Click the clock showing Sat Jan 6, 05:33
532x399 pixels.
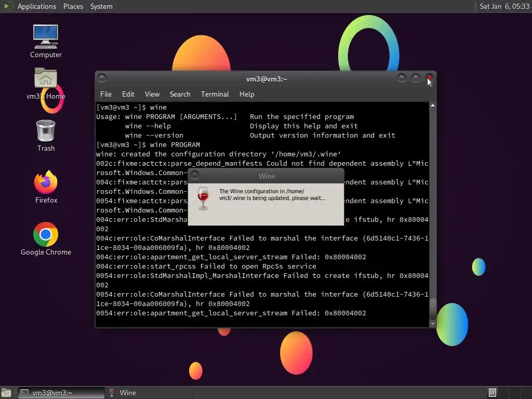pyautogui.click(x=504, y=6)
